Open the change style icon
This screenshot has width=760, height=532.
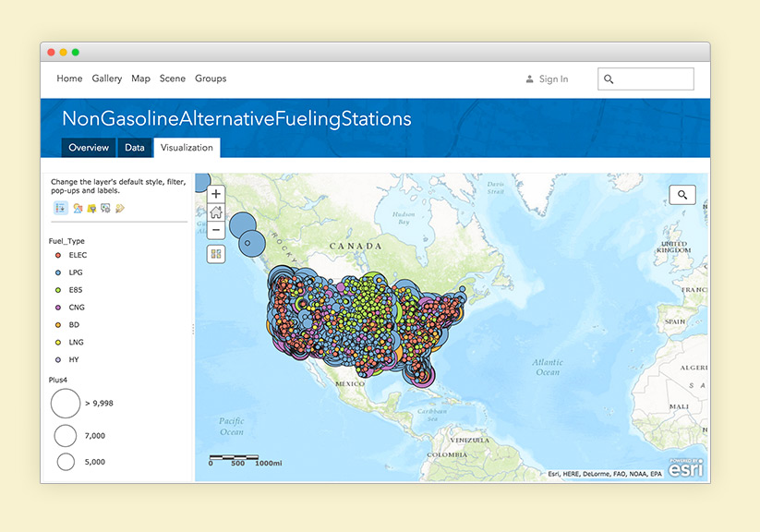(x=78, y=209)
